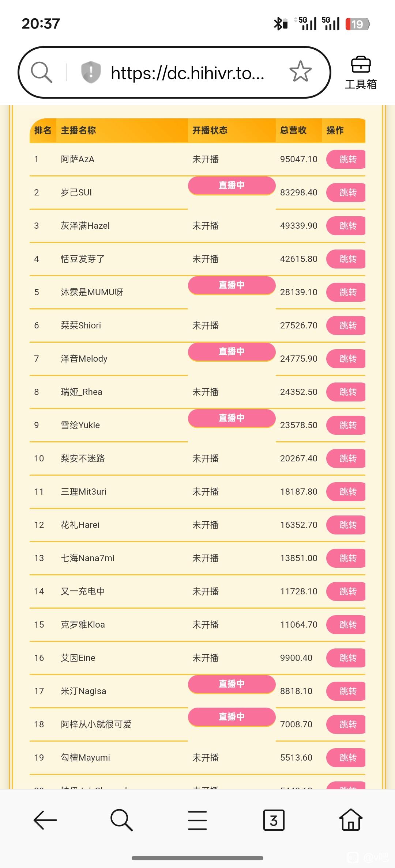Viewport: 395px width, 868px height.
Task: Tap the search magnifier in address bar
Action: [41, 72]
